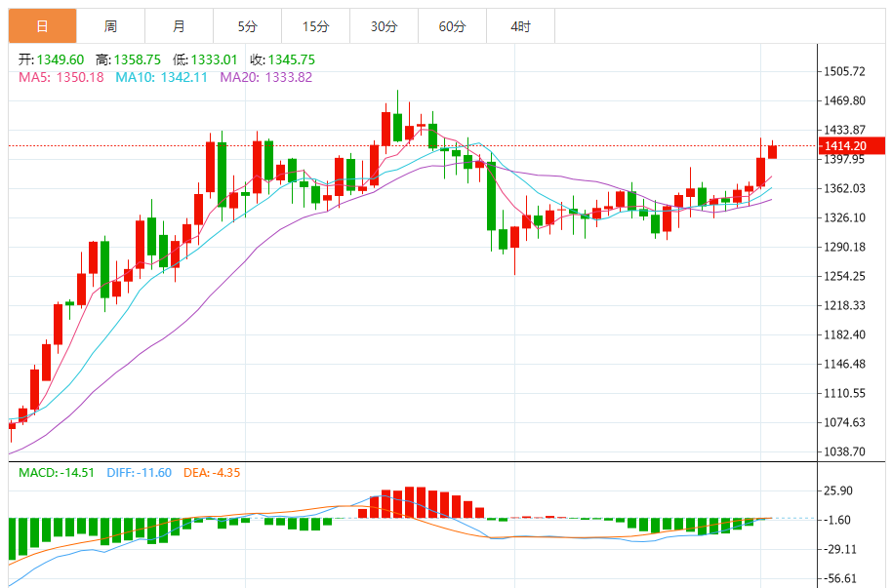Open the 4时 four-hour tab
Screen dimensions: 892x588
pyautogui.click(x=520, y=26)
